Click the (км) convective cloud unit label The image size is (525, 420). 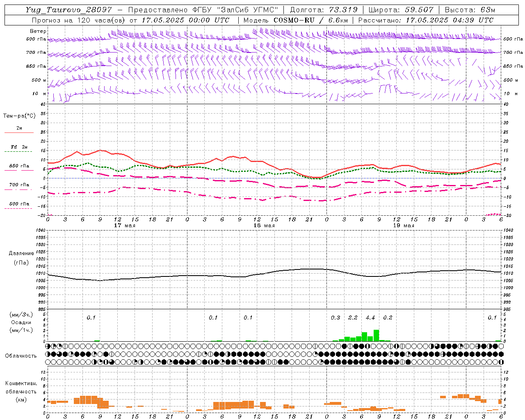[x=21, y=399]
